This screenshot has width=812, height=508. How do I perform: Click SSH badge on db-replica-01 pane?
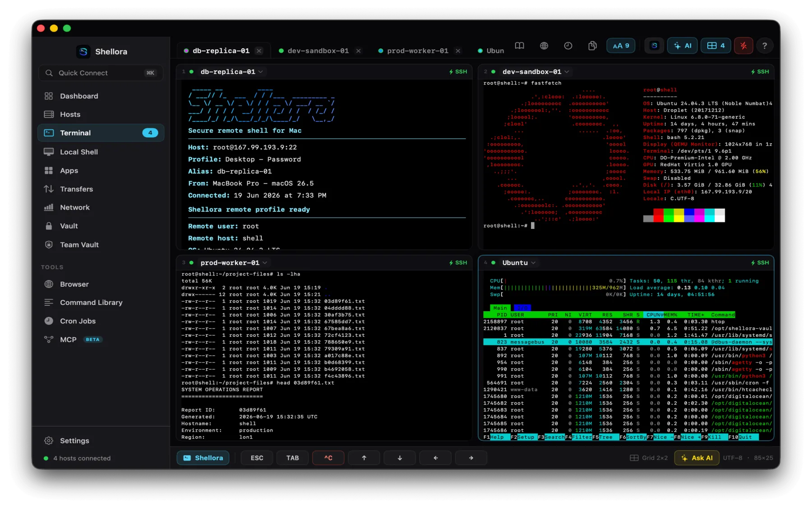point(458,72)
